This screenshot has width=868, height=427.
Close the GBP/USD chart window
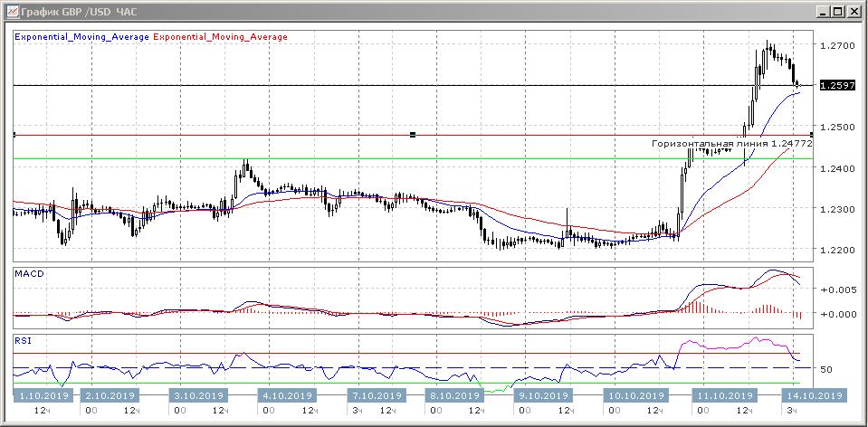click(x=853, y=11)
